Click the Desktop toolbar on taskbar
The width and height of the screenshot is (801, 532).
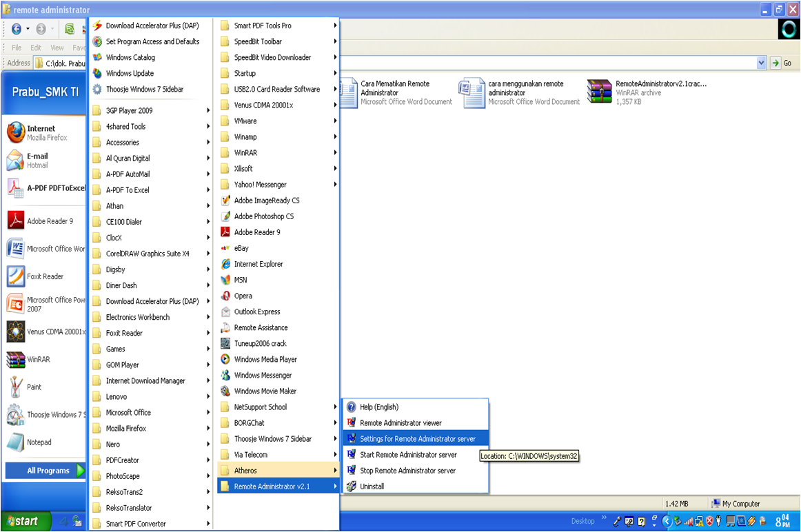[x=583, y=521]
